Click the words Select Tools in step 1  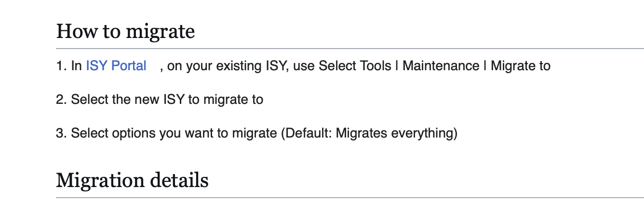tap(355, 66)
